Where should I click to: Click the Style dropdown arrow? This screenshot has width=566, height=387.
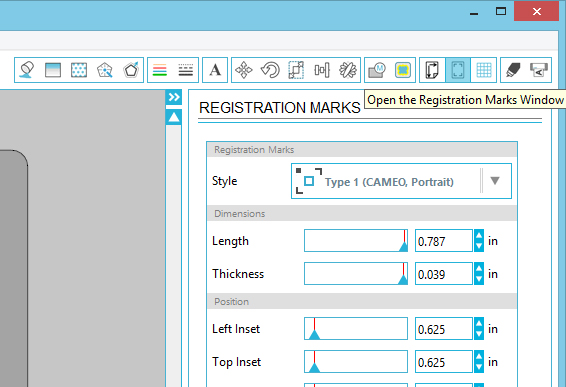(x=495, y=181)
